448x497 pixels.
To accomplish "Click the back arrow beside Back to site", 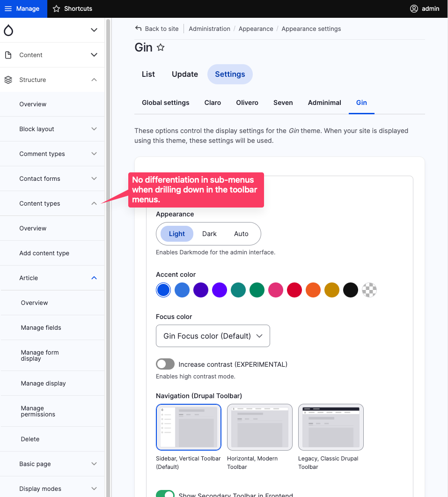I will pyautogui.click(x=137, y=29).
